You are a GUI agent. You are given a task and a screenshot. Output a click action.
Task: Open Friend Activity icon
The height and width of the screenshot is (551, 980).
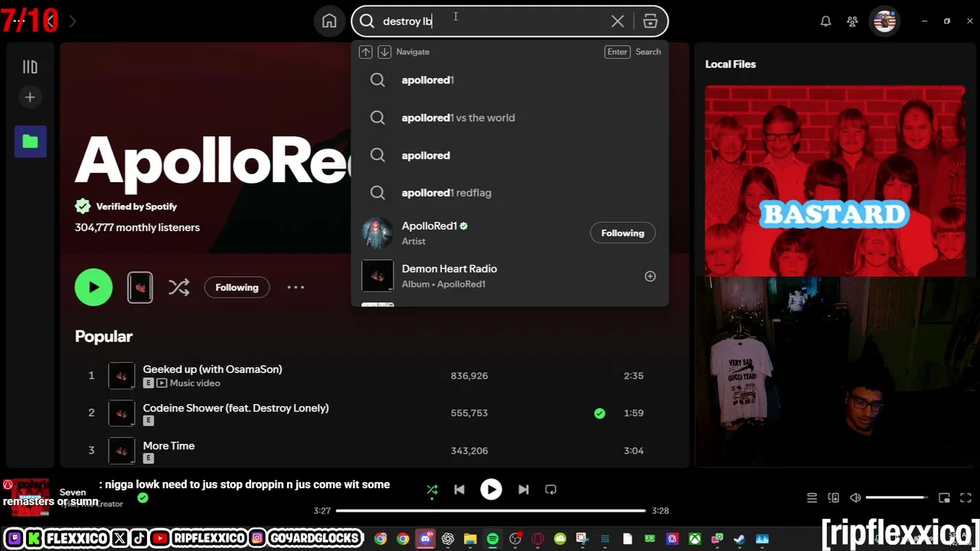[x=852, y=21]
